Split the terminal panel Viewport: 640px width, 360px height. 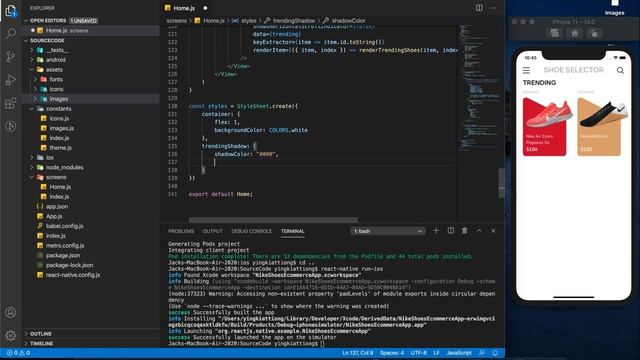pyautogui.click(x=451, y=231)
